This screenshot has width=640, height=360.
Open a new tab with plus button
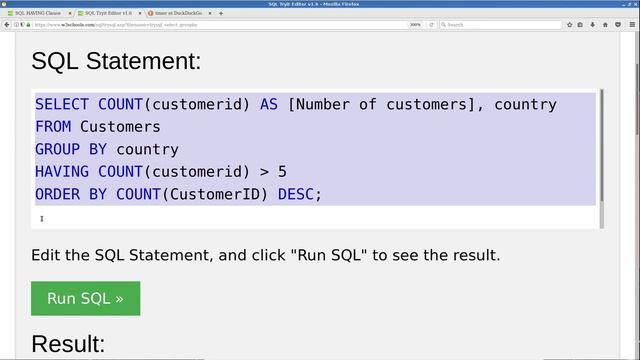221,13
